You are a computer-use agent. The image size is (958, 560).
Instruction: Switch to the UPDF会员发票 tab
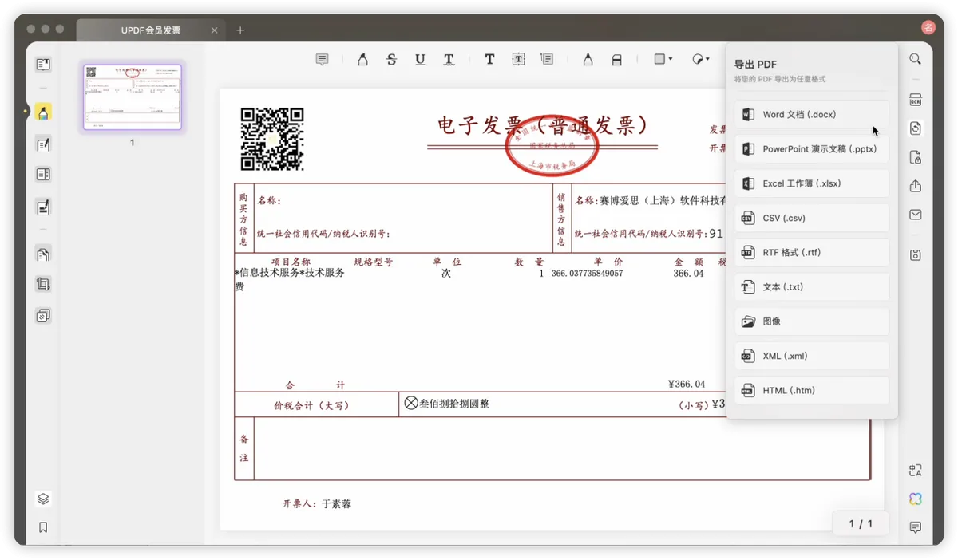click(150, 30)
